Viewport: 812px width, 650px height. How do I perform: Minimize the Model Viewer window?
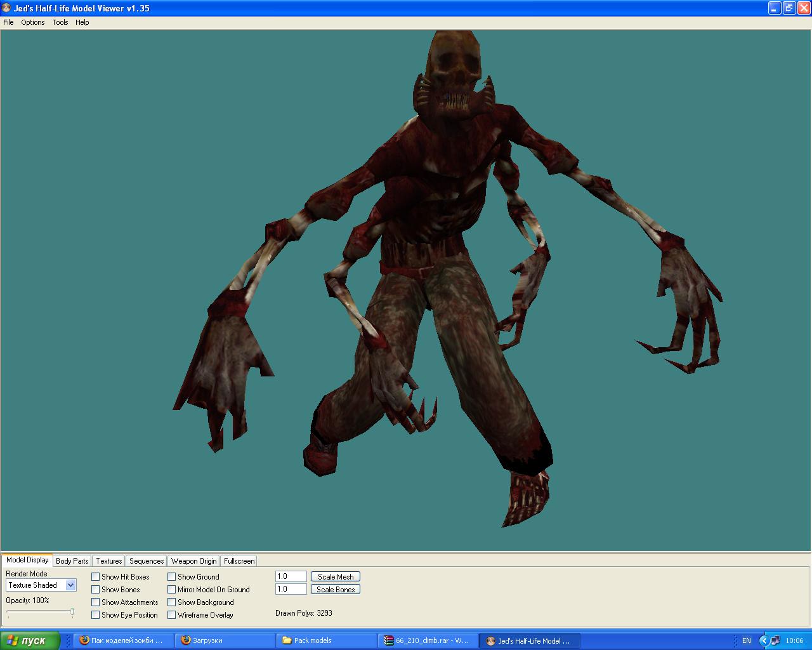775,8
